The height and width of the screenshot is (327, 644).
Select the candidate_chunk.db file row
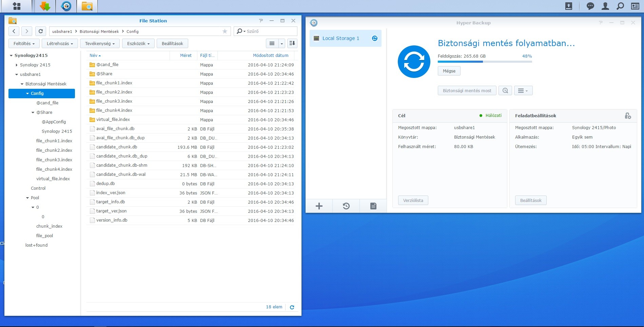(x=190, y=147)
